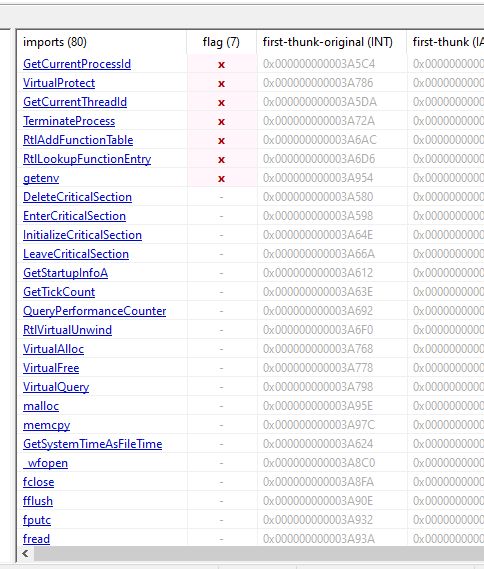The height and width of the screenshot is (569, 484).
Task: Open the RtlAddFunctionTable link
Action: pos(78,140)
